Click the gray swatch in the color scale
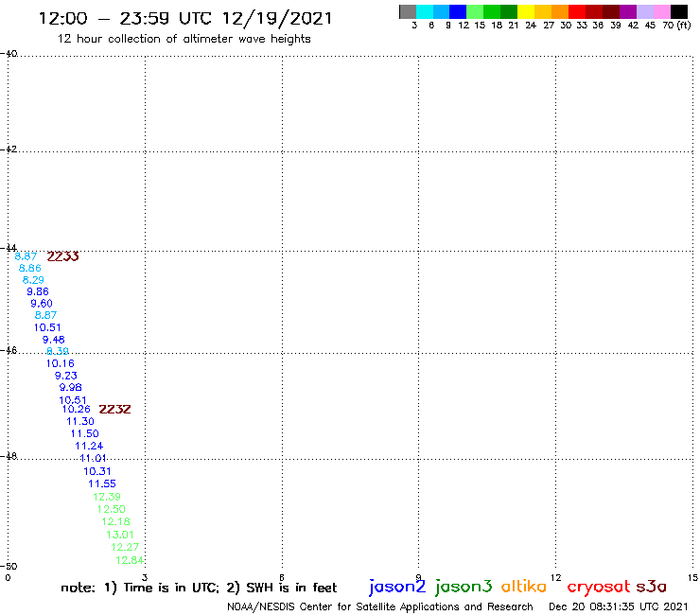The image size is (700, 615). [x=408, y=11]
